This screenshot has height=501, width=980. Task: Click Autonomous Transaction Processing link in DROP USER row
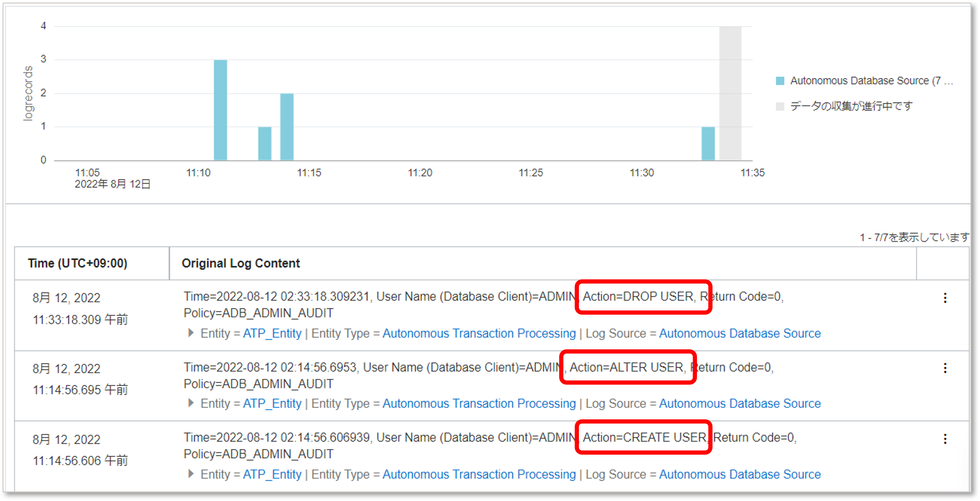[479, 333]
